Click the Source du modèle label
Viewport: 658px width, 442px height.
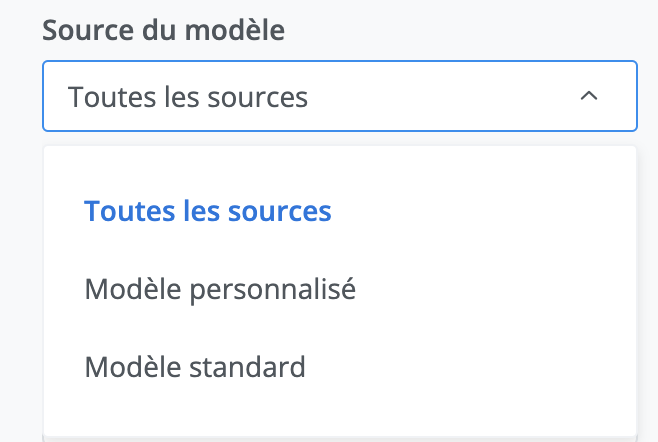click(x=163, y=30)
